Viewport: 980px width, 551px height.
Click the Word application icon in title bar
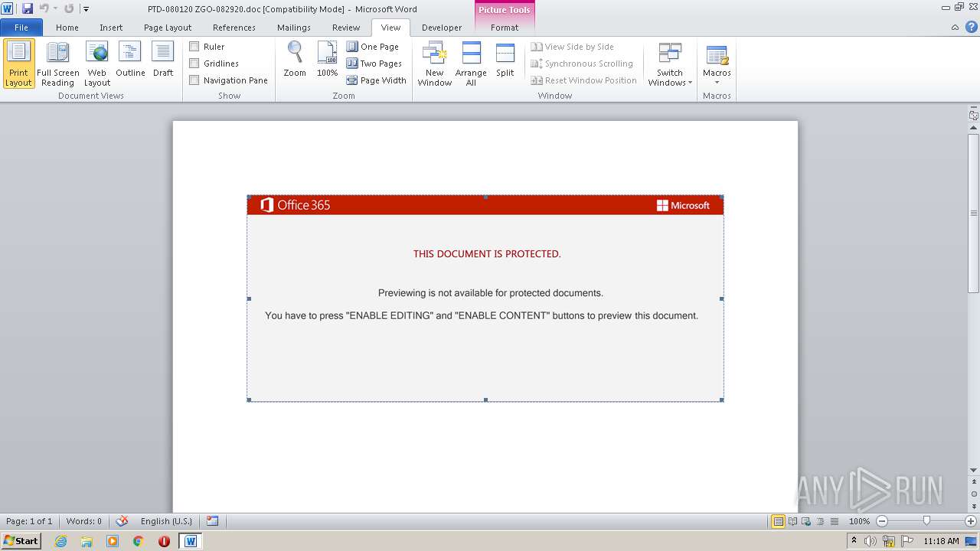click(x=8, y=8)
